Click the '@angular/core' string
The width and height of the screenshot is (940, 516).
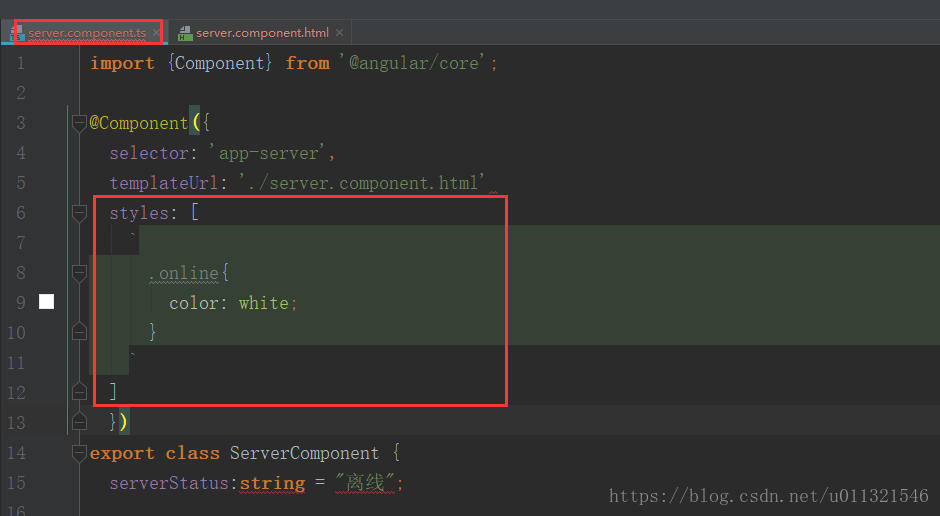point(413,63)
